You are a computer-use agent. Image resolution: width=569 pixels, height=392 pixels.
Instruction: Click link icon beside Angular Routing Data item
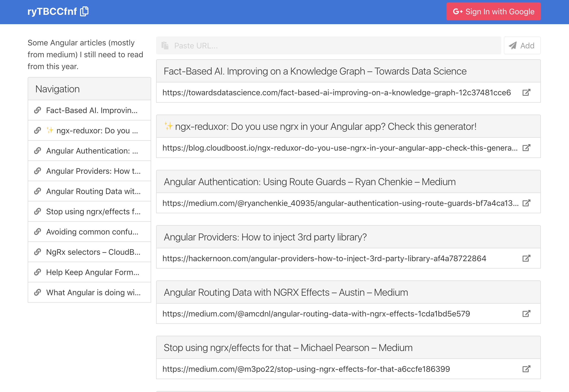(x=38, y=191)
